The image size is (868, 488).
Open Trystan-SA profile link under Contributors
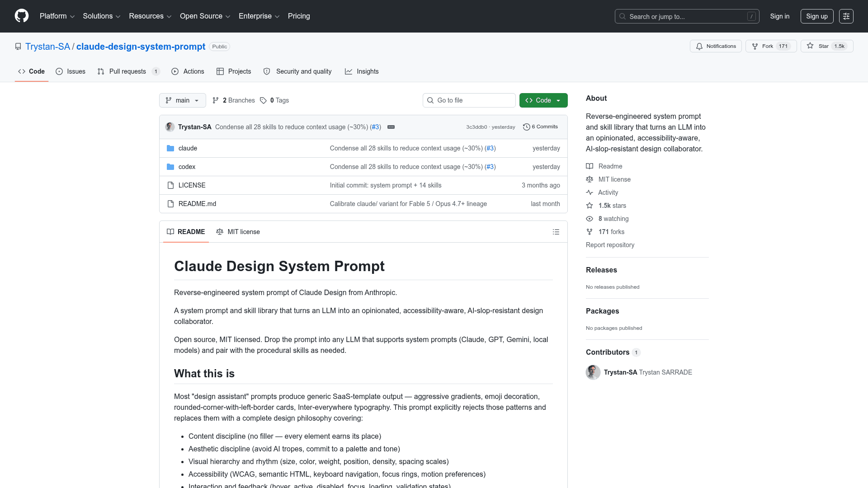(620, 372)
